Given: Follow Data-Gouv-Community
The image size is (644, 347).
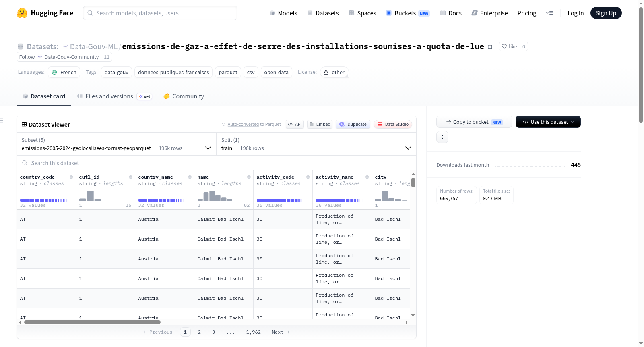Looking at the screenshot, I should click(x=59, y=57).
